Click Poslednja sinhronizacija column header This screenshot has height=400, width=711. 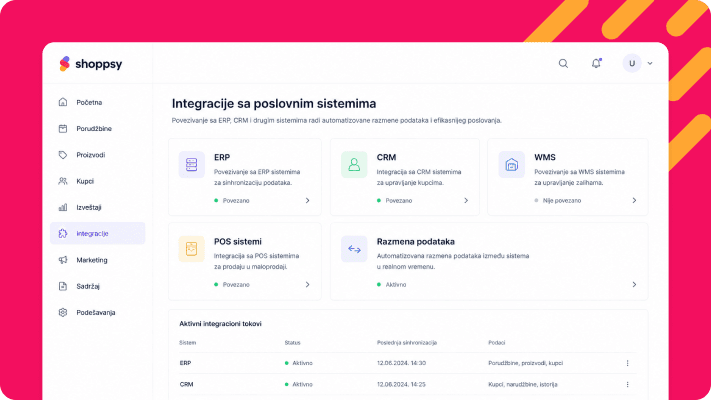[407, 343]
